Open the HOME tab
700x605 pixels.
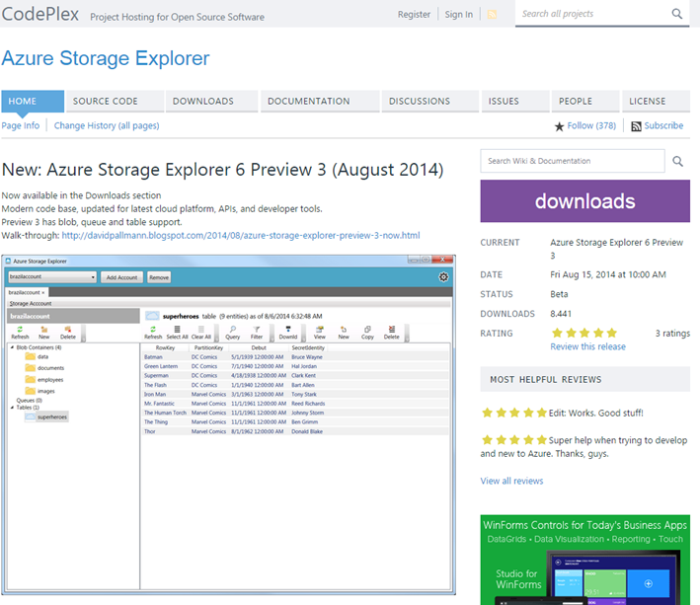[33, 102]
